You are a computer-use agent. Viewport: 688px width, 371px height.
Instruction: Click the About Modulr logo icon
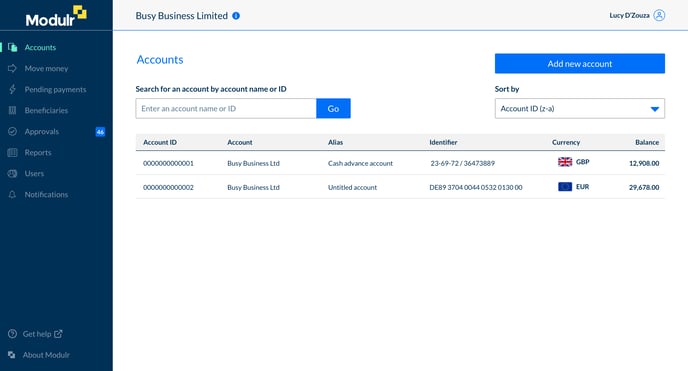click(12, 355)
